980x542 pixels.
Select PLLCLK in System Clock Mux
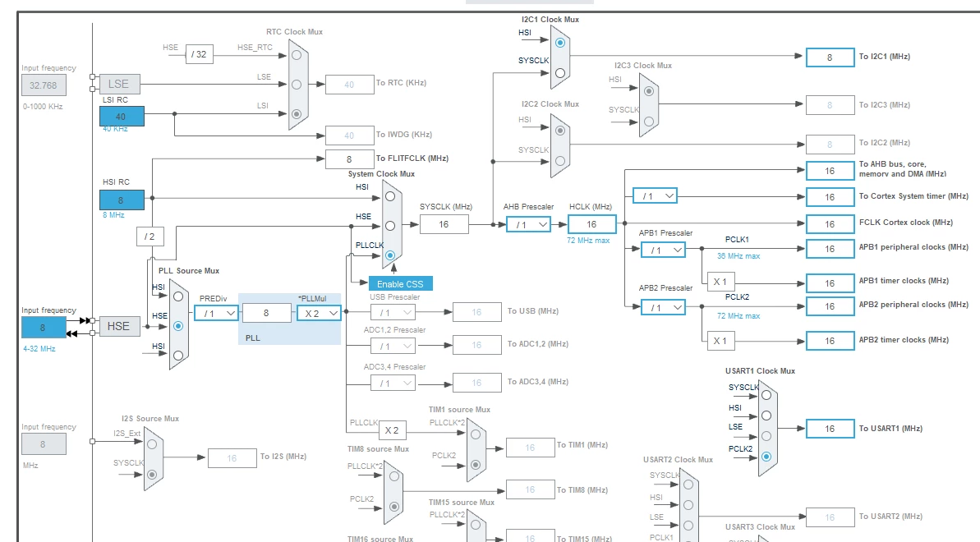tap(390, 255)
